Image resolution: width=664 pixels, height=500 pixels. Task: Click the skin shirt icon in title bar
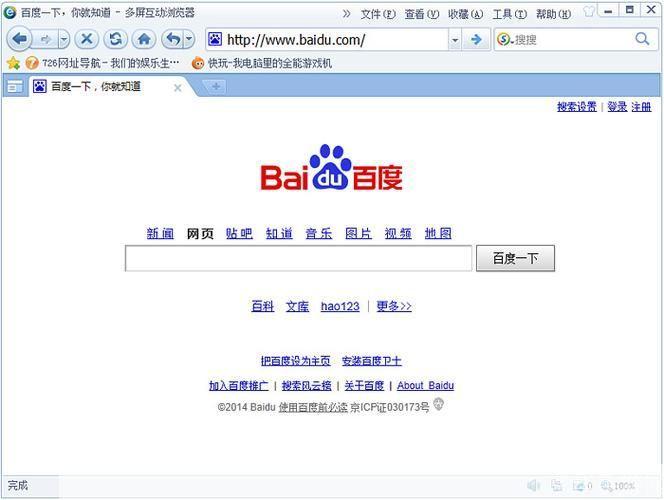click(x=589, y=11)
